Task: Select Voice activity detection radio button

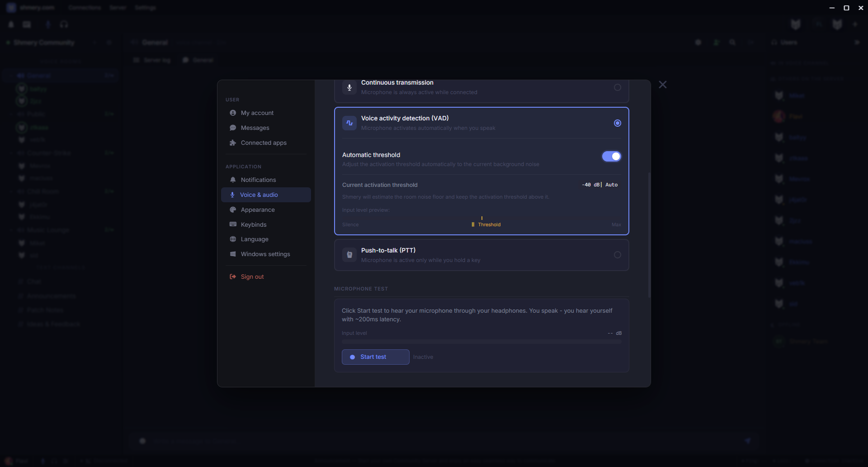Action: click(x=618, y=123)
